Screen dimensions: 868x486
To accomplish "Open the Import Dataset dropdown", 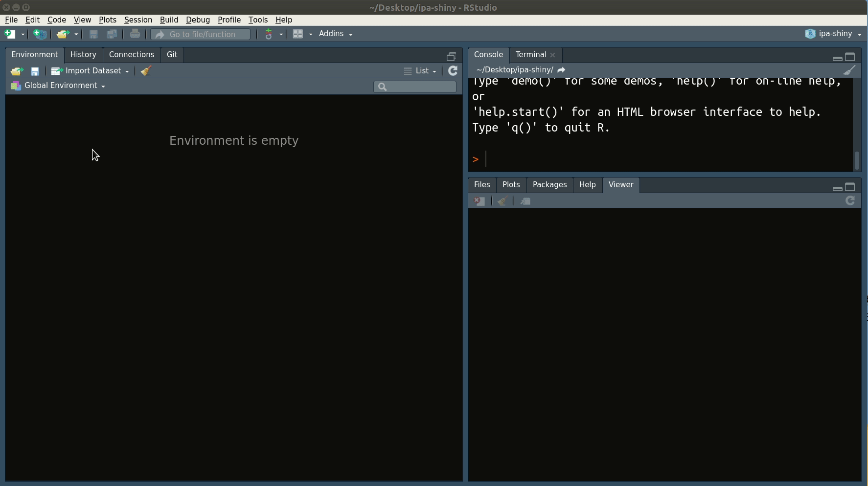I will click(x=90, y=71).
